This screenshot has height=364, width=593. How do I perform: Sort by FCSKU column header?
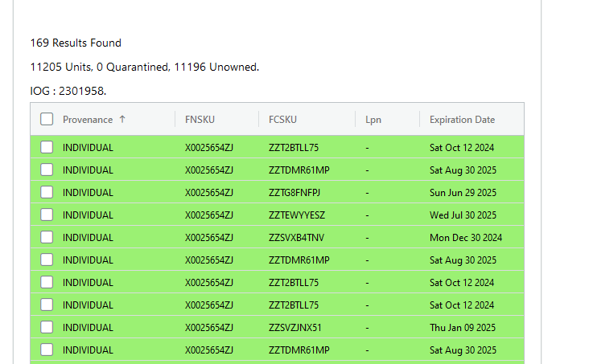[x=282, y=120]
